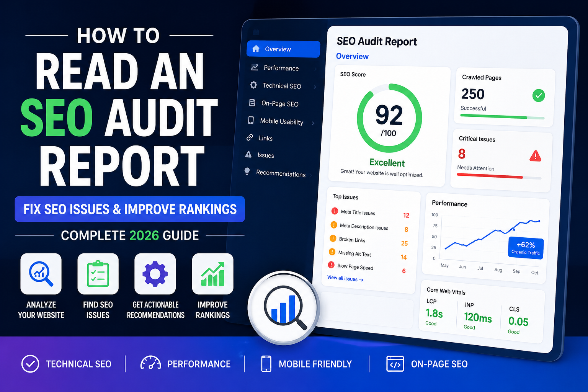
Task: Click the CLS 0.05 value
Action: [518, 322]
